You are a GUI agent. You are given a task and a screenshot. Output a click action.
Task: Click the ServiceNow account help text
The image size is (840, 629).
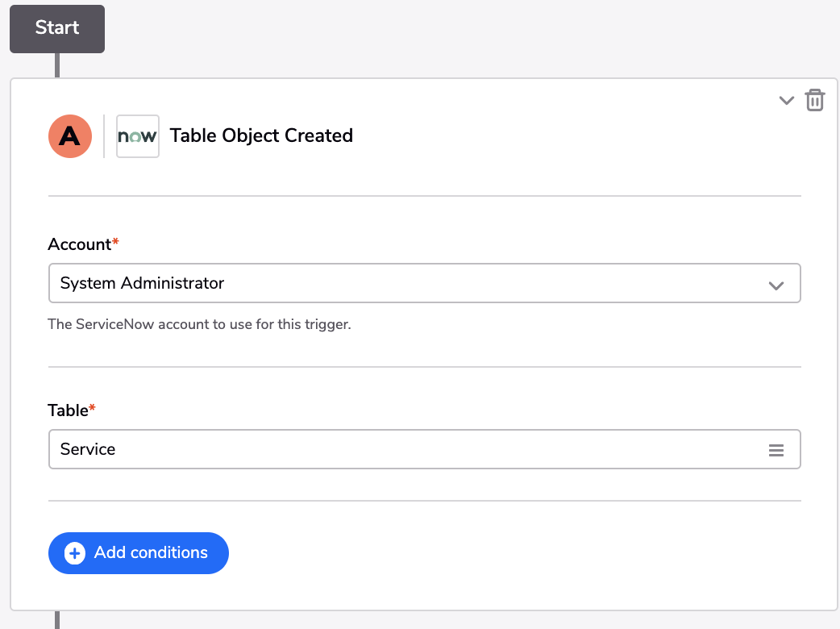[199, 324]
